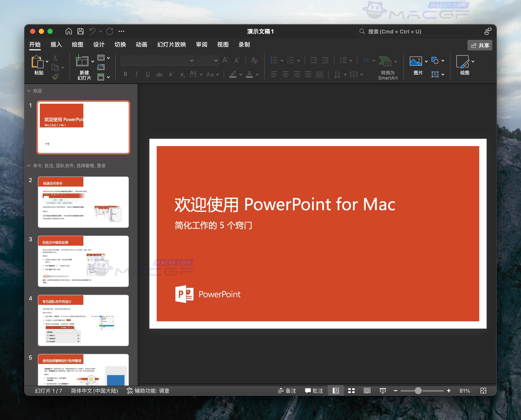Switch to slide sorter view in status bar
Screen dimensions: 521x420
[351, 390]
